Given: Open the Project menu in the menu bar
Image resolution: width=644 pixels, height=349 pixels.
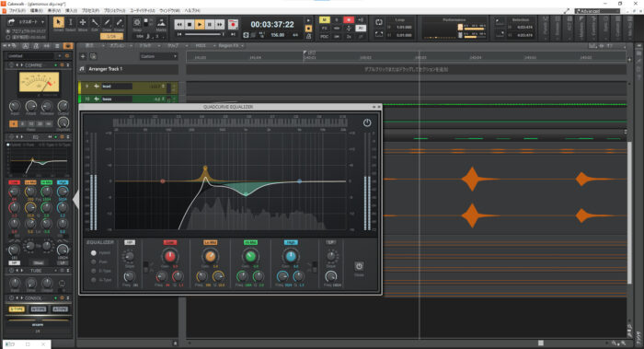Looking at the screenshot, I should (115, 10).
